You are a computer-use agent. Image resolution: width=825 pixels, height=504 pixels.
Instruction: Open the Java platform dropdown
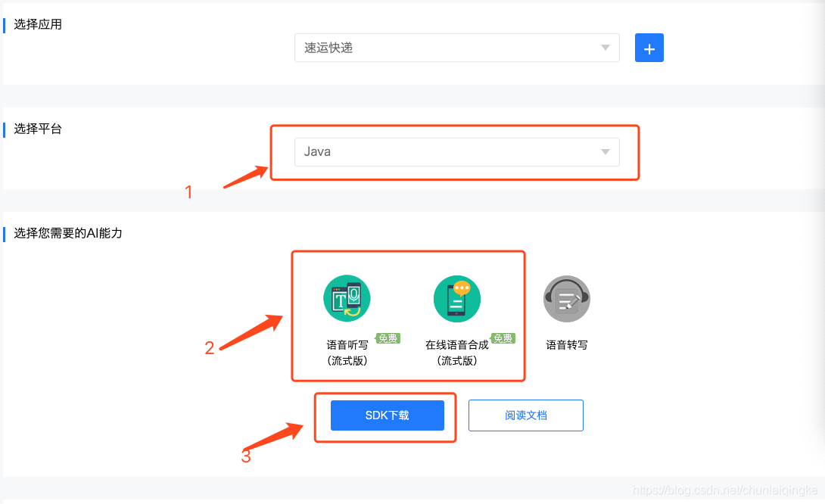(x=456, y=151)
